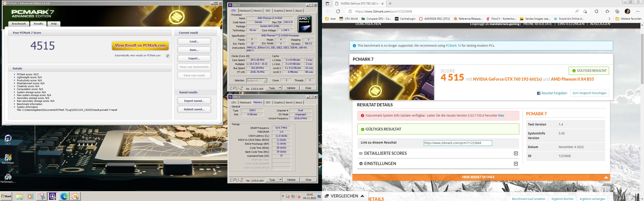This screenshot has width=644, height=201.
Task: Open Bench tab in lower CPU-Z window
Action: [x=289, y=103]
